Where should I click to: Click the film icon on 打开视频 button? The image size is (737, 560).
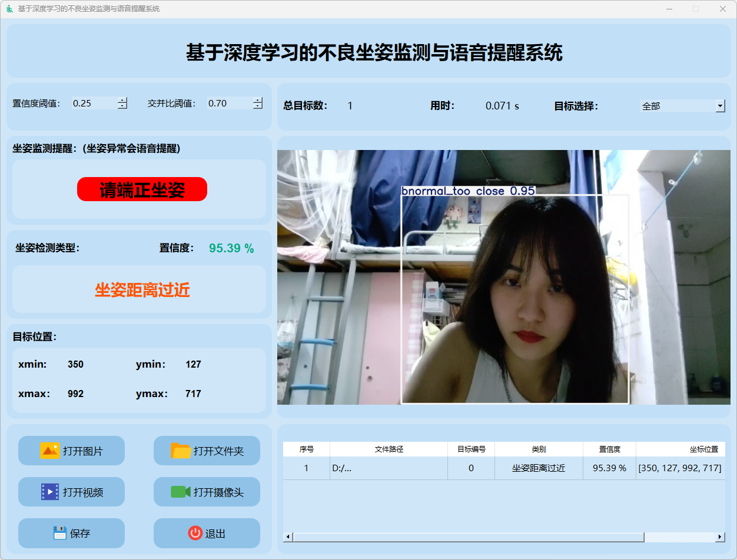click(x=50, y=492)
